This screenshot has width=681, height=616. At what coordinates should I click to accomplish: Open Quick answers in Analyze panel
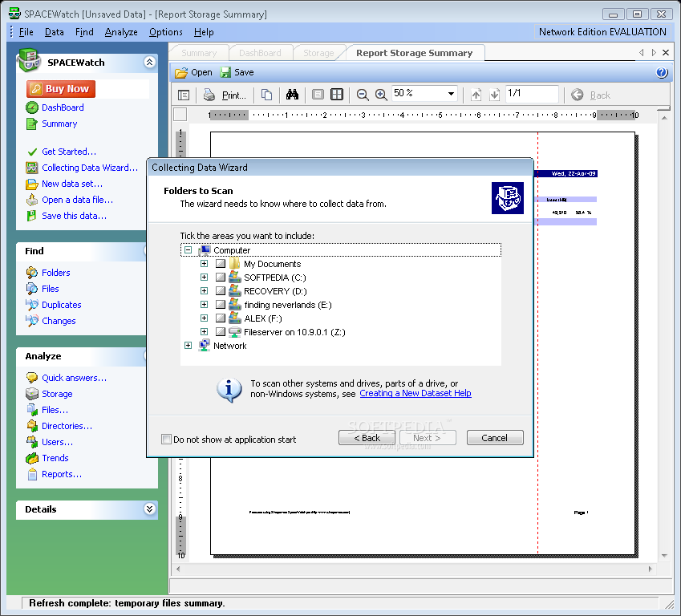tap(74, 378)
